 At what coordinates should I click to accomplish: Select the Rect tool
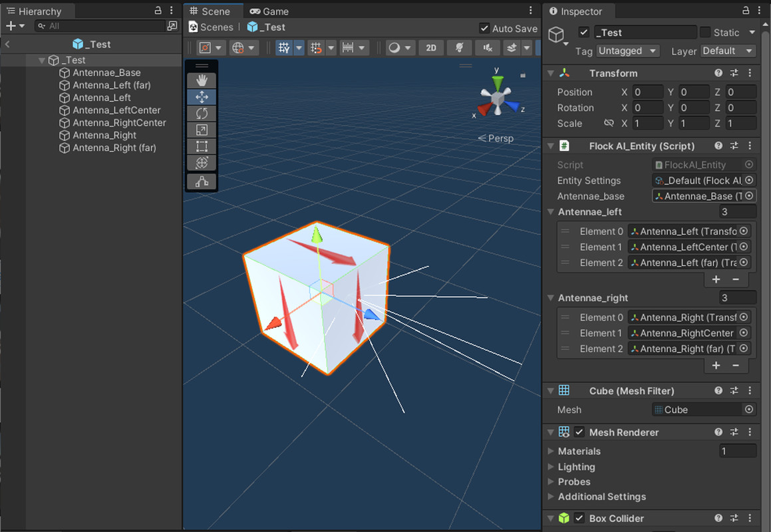coord(202,146)
